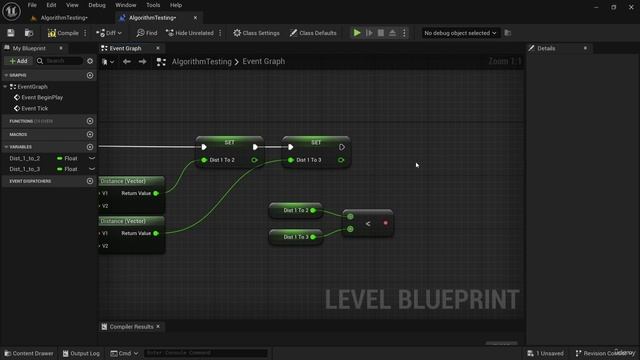The height and width of the screenshot is (360, 640).
Task: Focus the My Blueprint search field
Action: (60, 61)
